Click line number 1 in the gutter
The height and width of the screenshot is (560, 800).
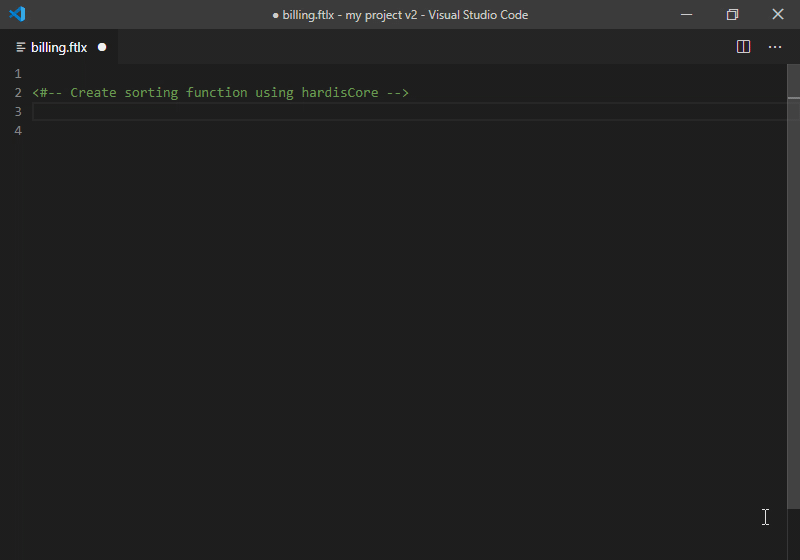18,74
